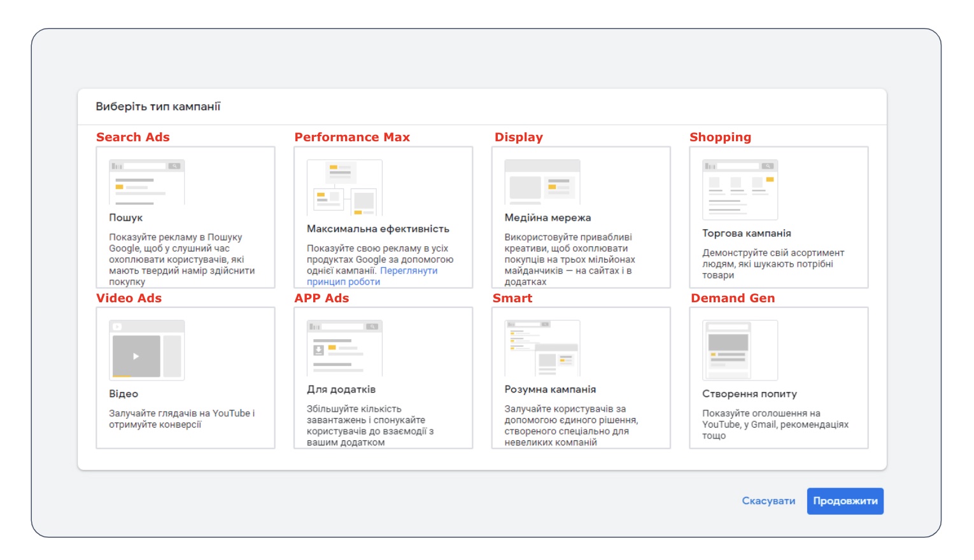Viewport: 974px width, 560px height.
Task: Choose the Пошук card title
Action: 125,218
